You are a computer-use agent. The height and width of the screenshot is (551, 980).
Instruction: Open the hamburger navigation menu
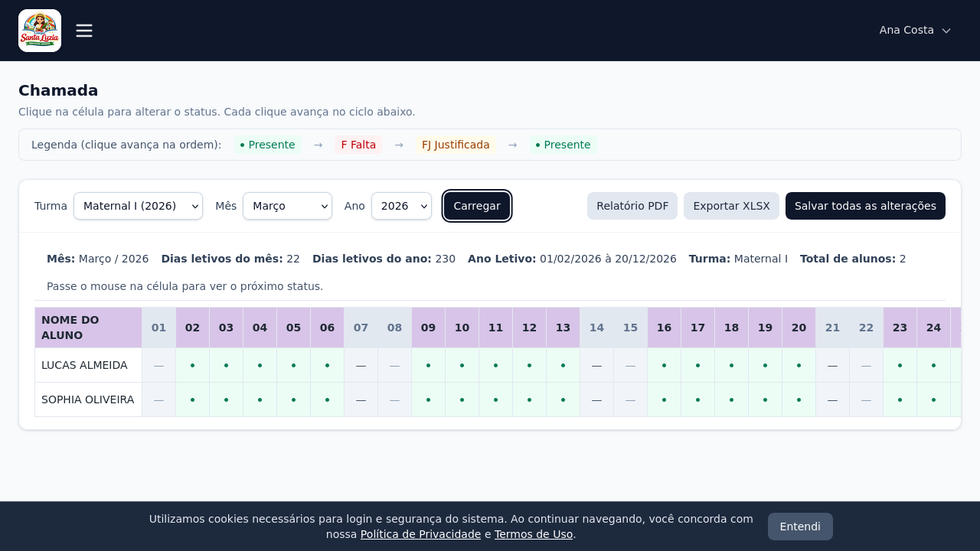click(x=84, y=31)
